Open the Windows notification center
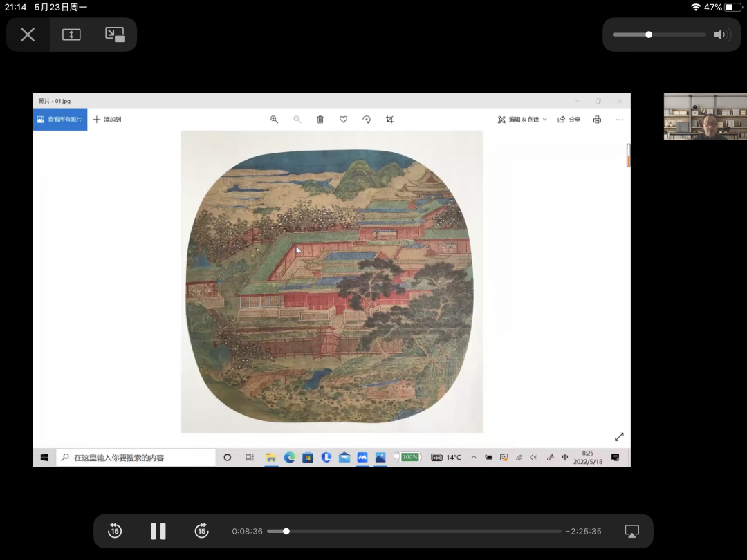 pos(616,458)
